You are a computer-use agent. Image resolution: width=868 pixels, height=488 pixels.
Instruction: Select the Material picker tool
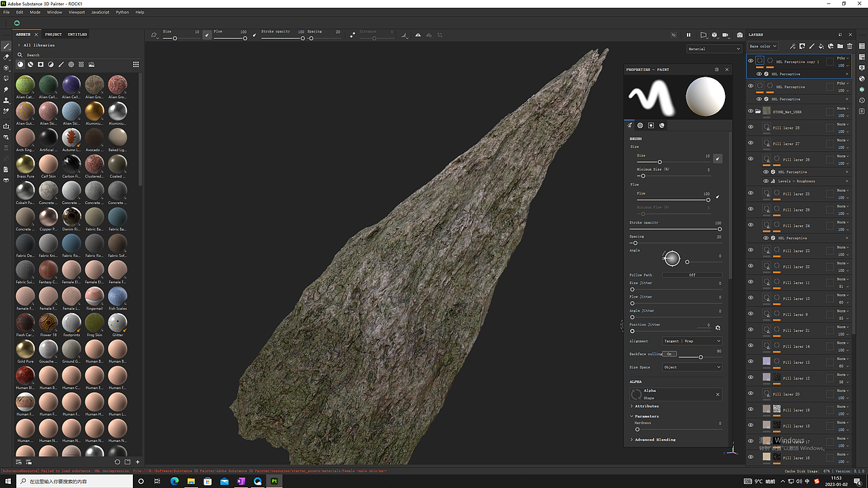pyautogui.click(x=6, y=111)
